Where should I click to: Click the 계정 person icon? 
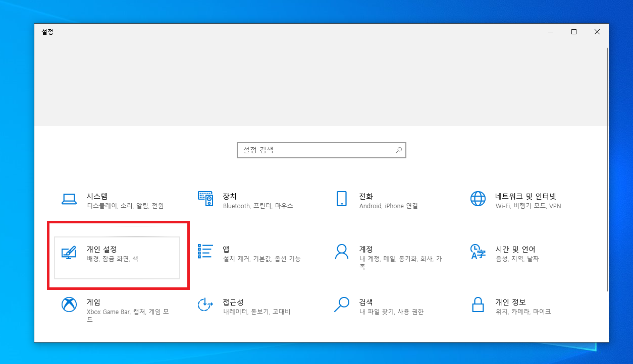point(342,251)
